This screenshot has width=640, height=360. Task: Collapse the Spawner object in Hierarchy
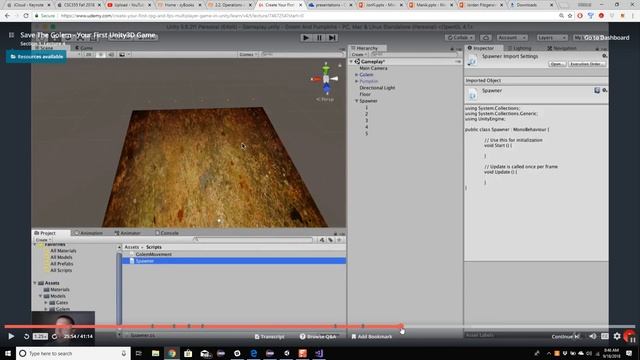[356, 101]
